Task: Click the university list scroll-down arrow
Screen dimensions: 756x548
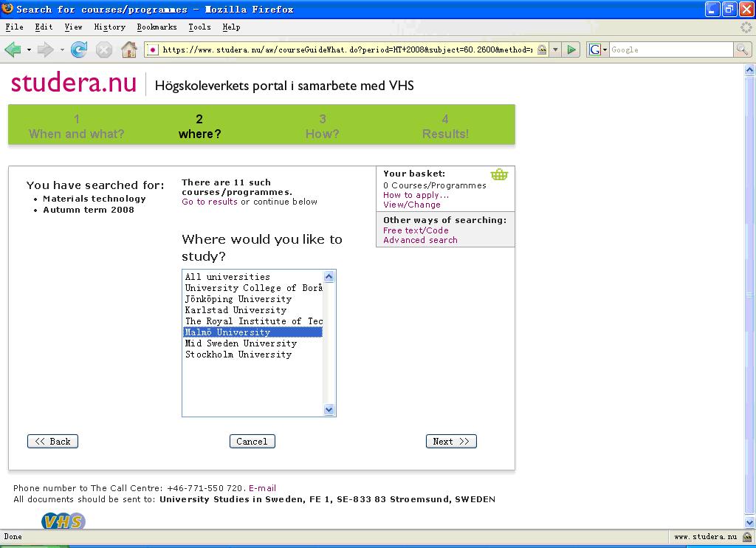Action: pyautogui.click(x=329, y=410)
